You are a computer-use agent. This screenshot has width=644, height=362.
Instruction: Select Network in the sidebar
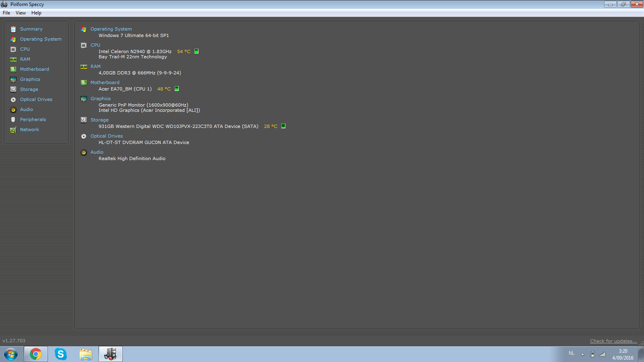[29, 130]
